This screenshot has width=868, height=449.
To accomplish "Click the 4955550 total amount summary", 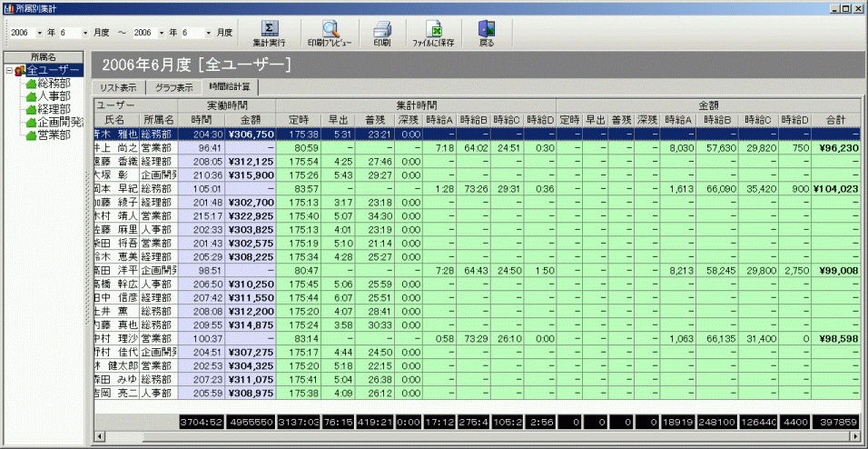I will click(x=251, y=422).
